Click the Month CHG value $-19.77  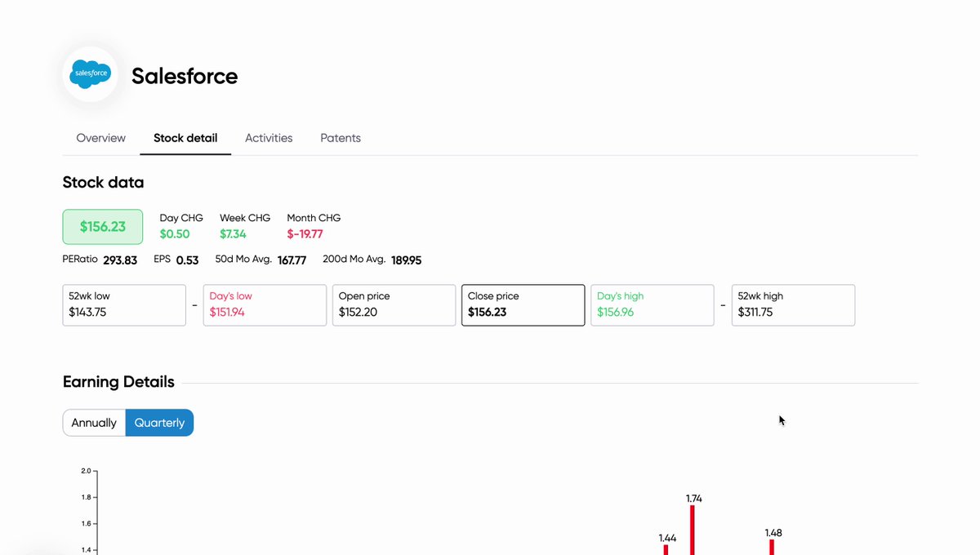(x=305, y=234)
